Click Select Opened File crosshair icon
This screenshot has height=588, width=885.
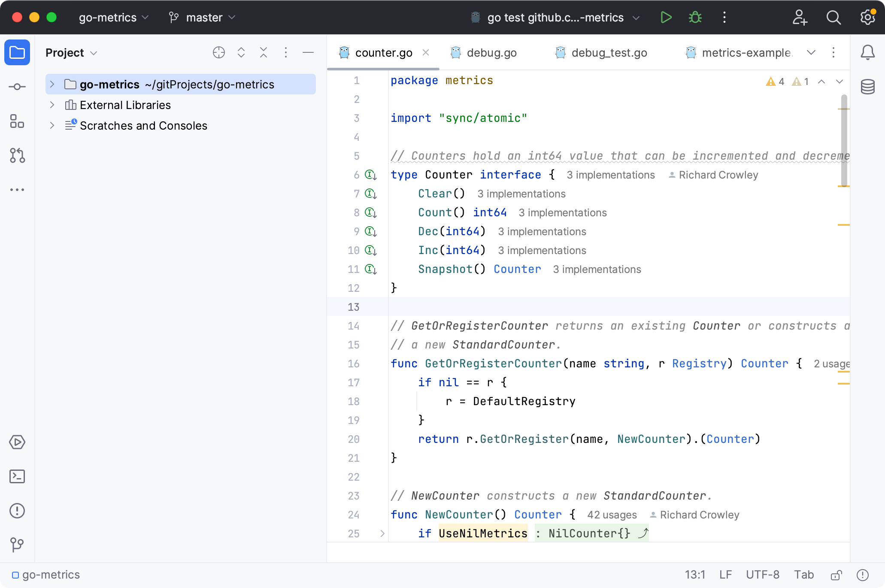(x=219, y=52)
